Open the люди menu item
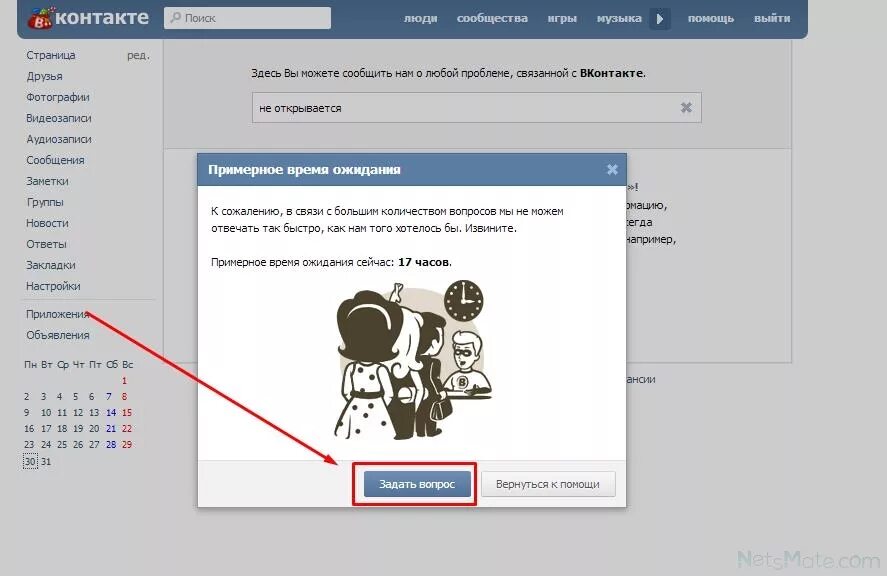Screen dimensions: 887x576 tap(420, 18)
